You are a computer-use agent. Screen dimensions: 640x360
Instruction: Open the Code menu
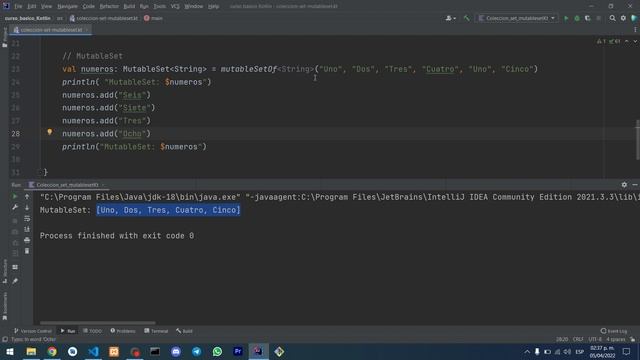89,6
